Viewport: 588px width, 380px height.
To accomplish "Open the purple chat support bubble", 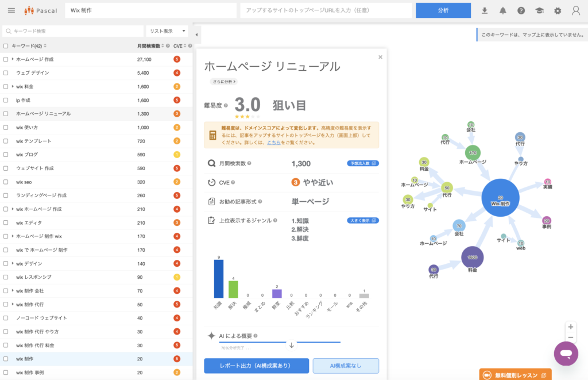I will (566, 354).
